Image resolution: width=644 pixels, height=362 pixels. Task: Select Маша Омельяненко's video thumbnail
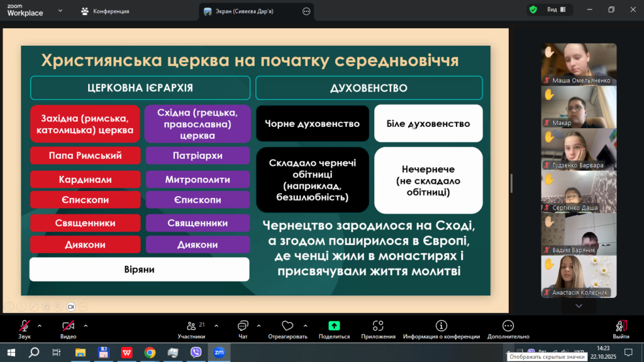pos(579,64)
